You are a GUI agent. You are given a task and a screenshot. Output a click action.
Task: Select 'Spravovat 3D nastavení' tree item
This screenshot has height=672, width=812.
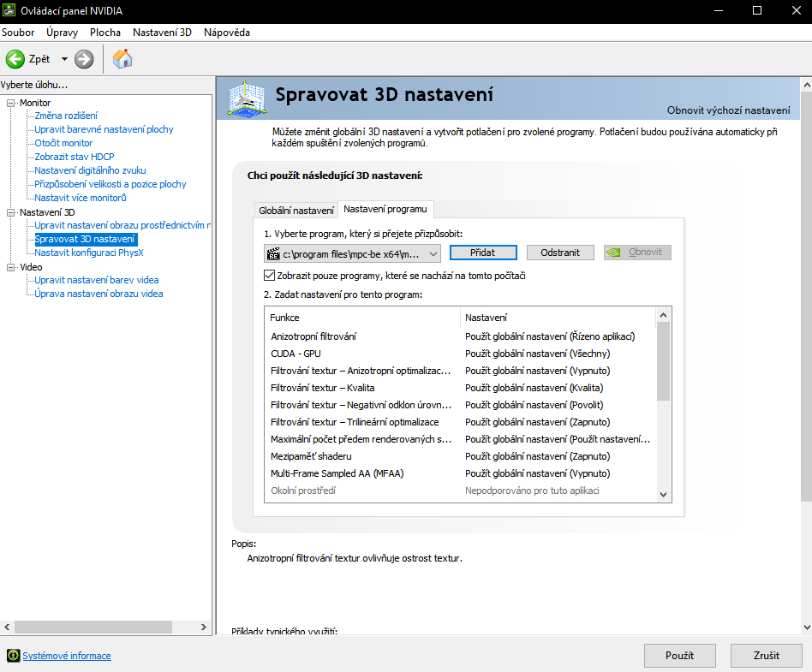point(85,239)
